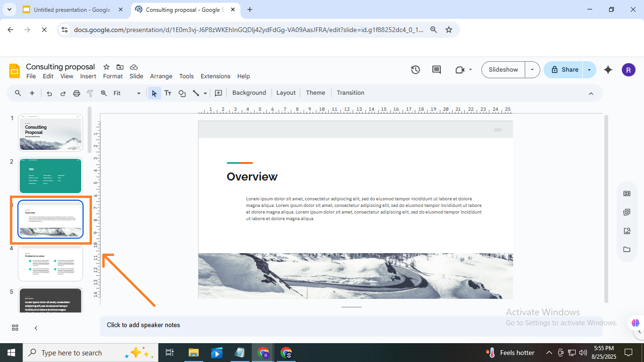Screen dimensions: 644x362
Task: Select the Paint format tool
Action: point(90,93)
